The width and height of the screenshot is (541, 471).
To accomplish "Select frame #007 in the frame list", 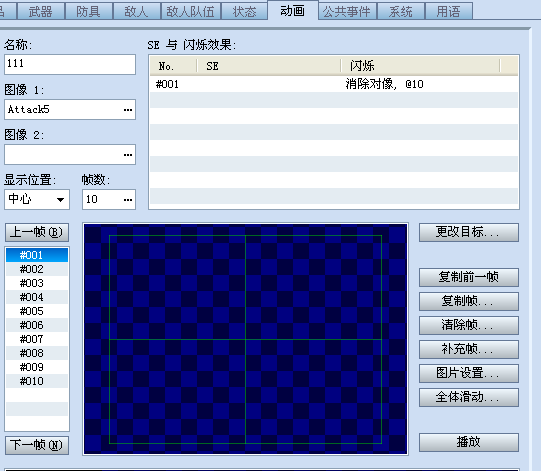I will (x=37, y=339).
